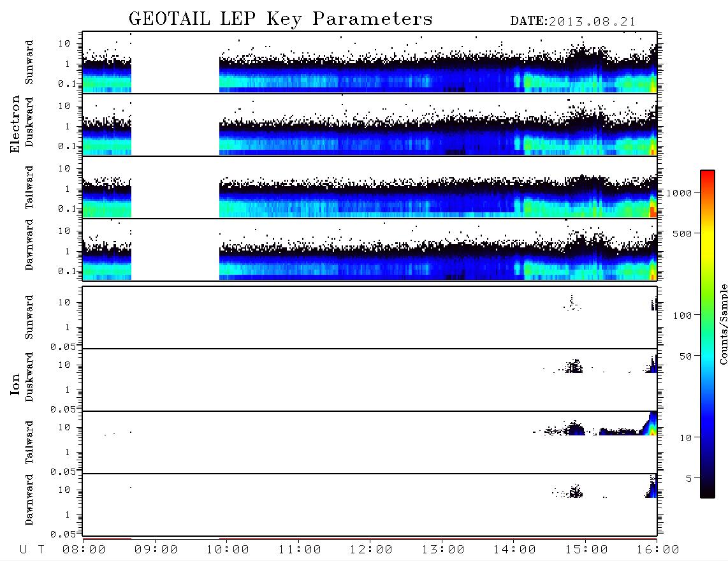Click the 16:00 time axis label
Image resolution: width=728 pixels, height=561 pixels.
pyautogui.click(x=657, y=550)
